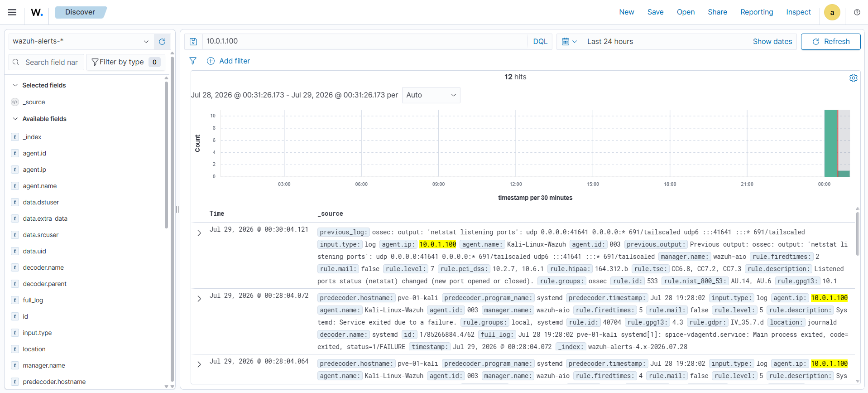
Task: Click the Discover breadcrumb
Action: 80,12
